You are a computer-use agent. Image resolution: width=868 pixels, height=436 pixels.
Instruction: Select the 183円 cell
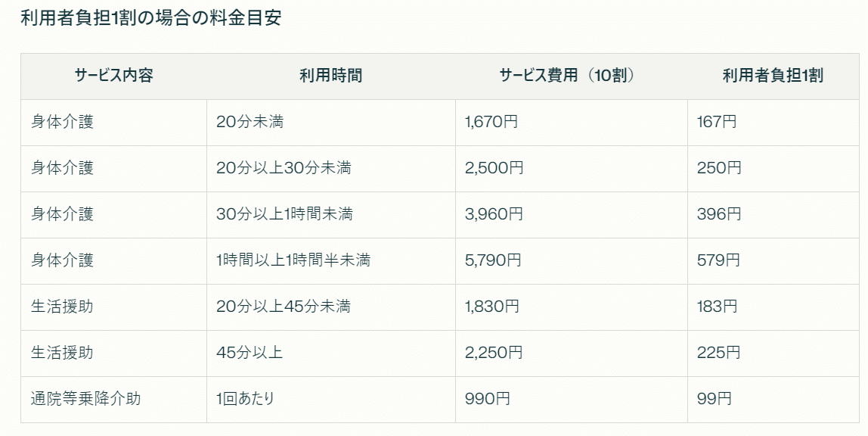[x=773, y=307]
